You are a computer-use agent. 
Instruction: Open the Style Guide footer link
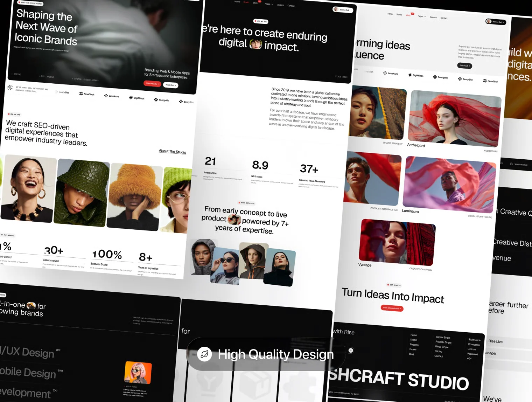(475, 340)
